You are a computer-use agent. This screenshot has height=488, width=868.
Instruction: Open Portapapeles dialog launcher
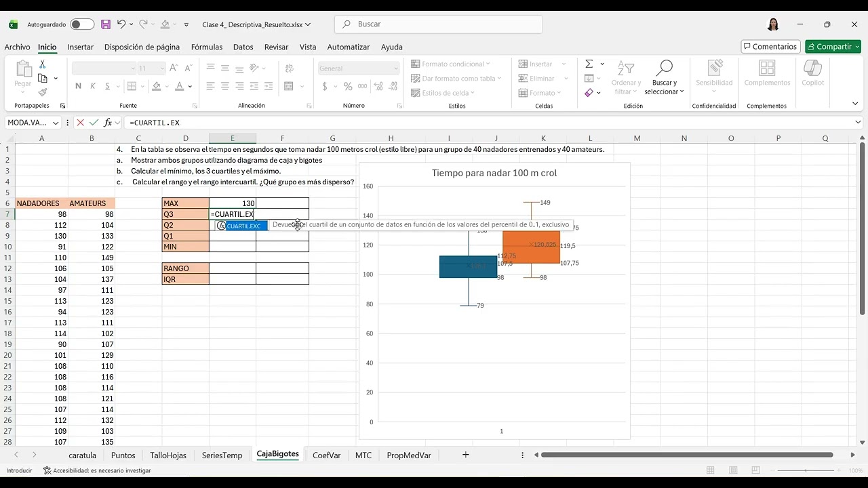pos(62,106)
